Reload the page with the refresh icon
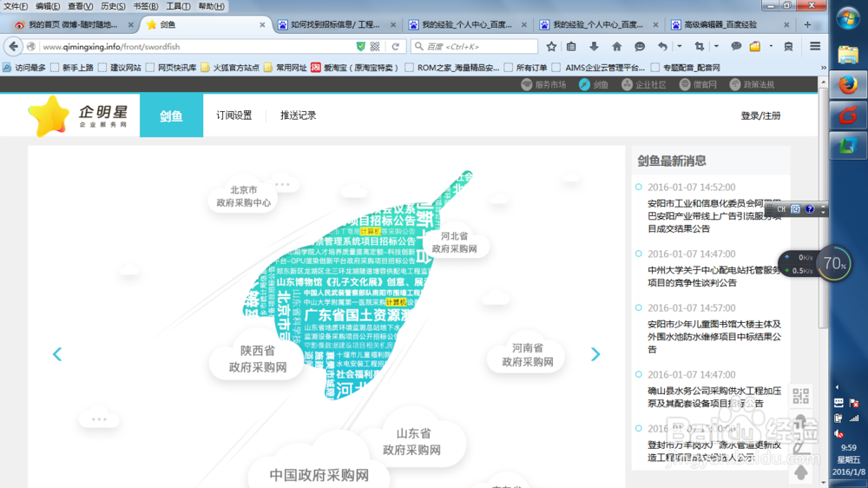The image size is (868, 488). tap(395, 47)
